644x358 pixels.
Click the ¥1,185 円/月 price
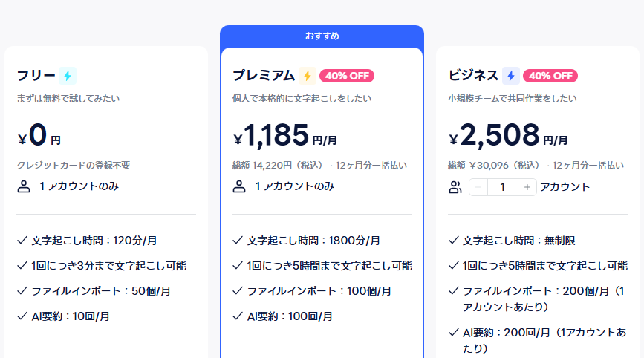click(285, 135)
